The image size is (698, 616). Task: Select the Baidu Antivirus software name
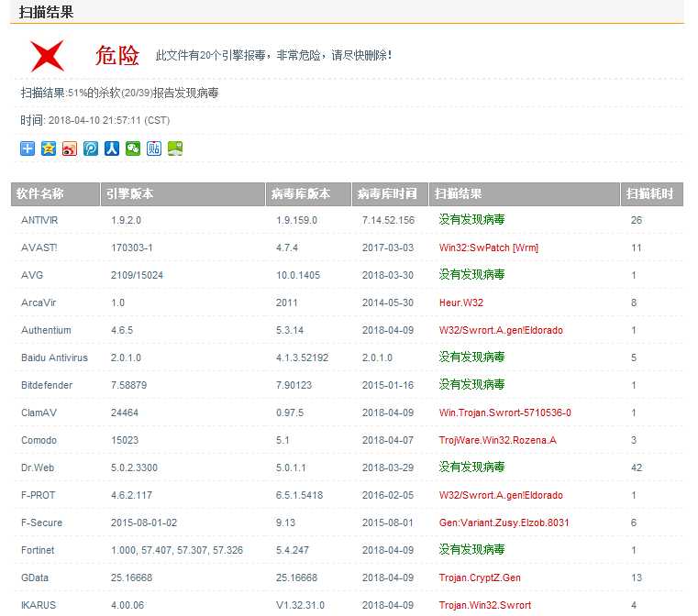tap(54, 358)
